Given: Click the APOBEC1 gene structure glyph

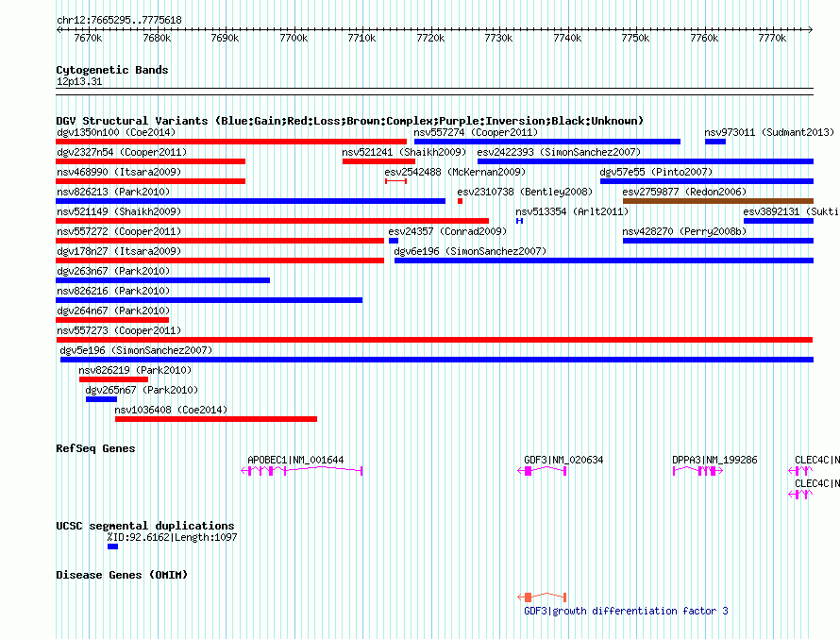Looking at the screenshot, I should (302, 471).
